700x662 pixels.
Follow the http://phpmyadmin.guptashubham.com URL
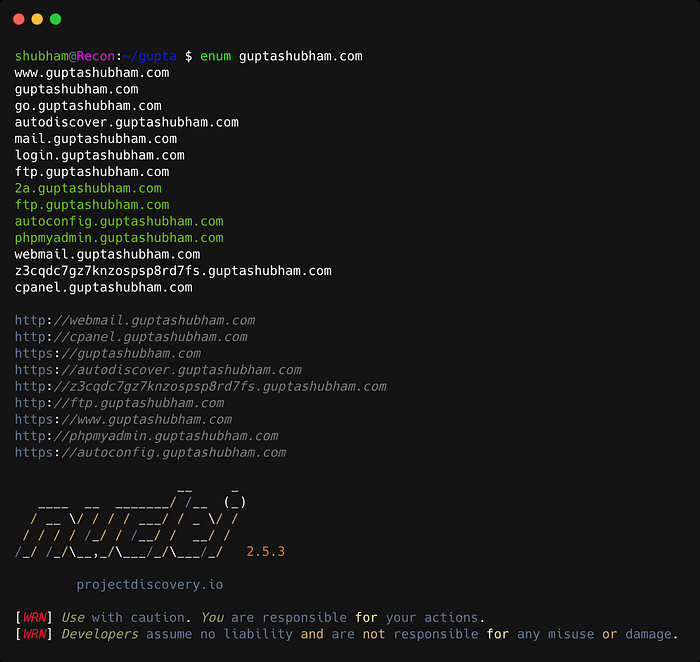(146, 436)
